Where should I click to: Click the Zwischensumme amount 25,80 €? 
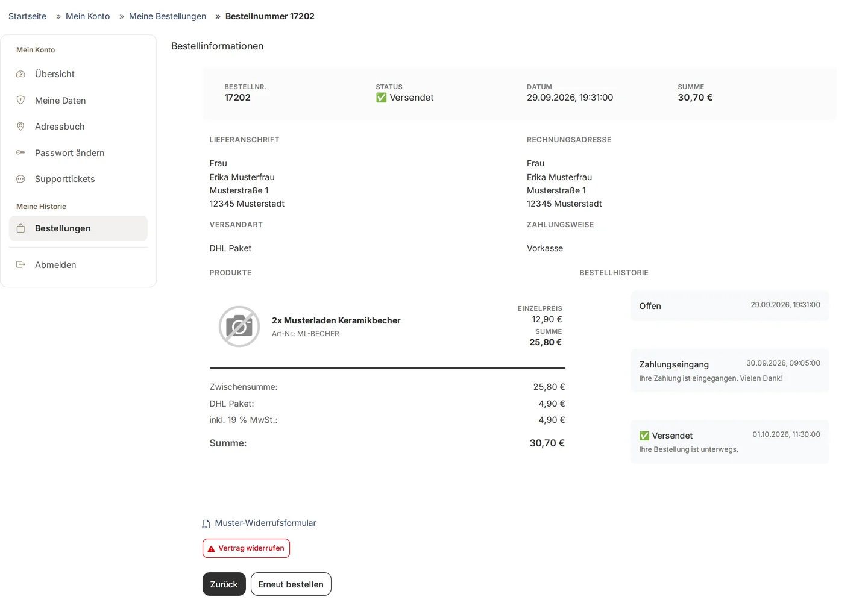(549, 387)
